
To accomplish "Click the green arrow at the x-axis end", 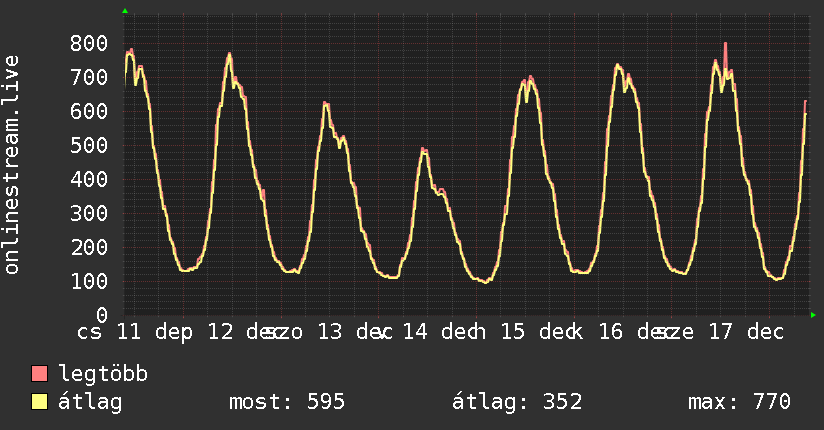I will 813,315.
